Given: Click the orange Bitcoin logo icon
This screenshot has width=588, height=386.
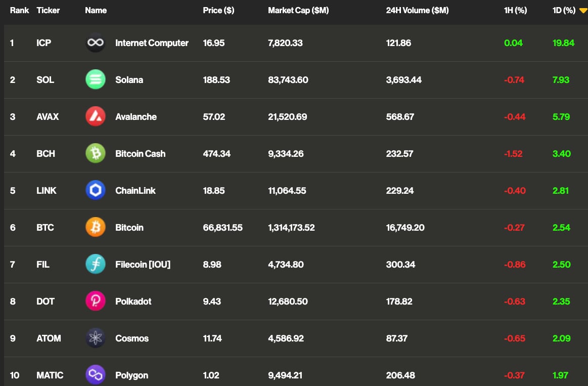Looking at the screenshot, I should coord(95,228).
